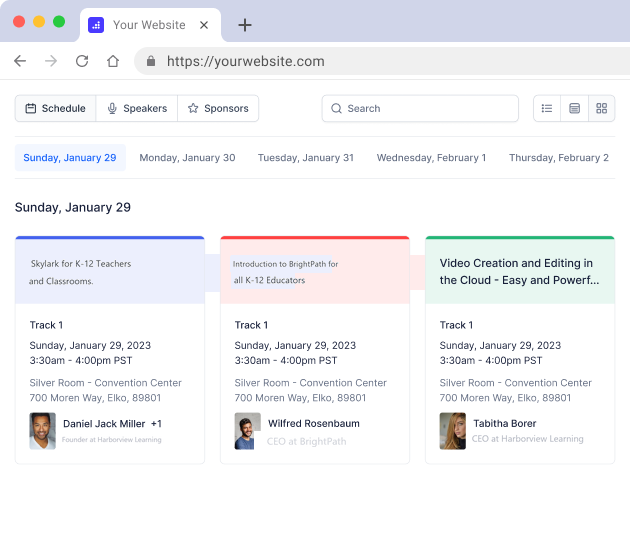This screenshot has width=630, height=538.
Task: Select the Wednesday, February 1 date tab
Action: point(431,158)
